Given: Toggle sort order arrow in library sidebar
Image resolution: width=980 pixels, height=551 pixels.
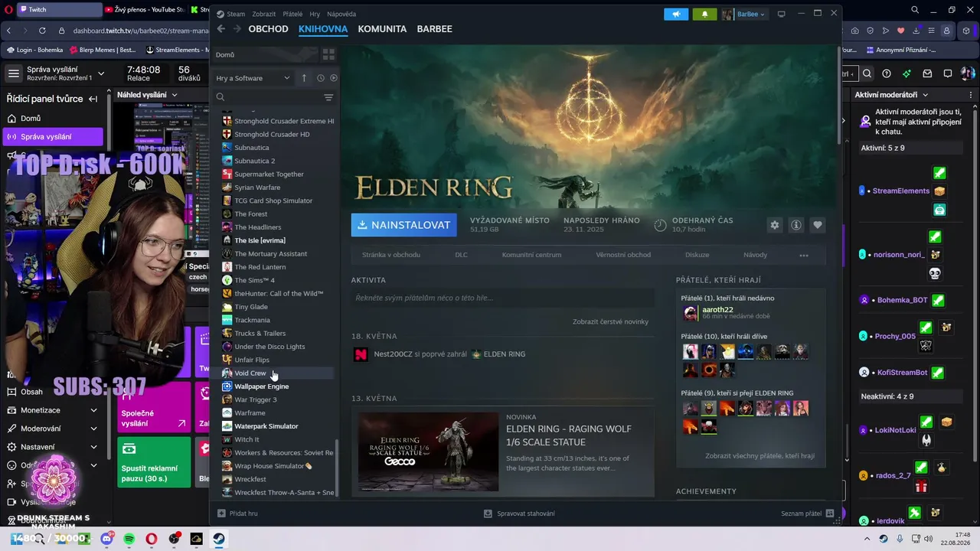Looking at the screenshot, I should coord(304,78).
